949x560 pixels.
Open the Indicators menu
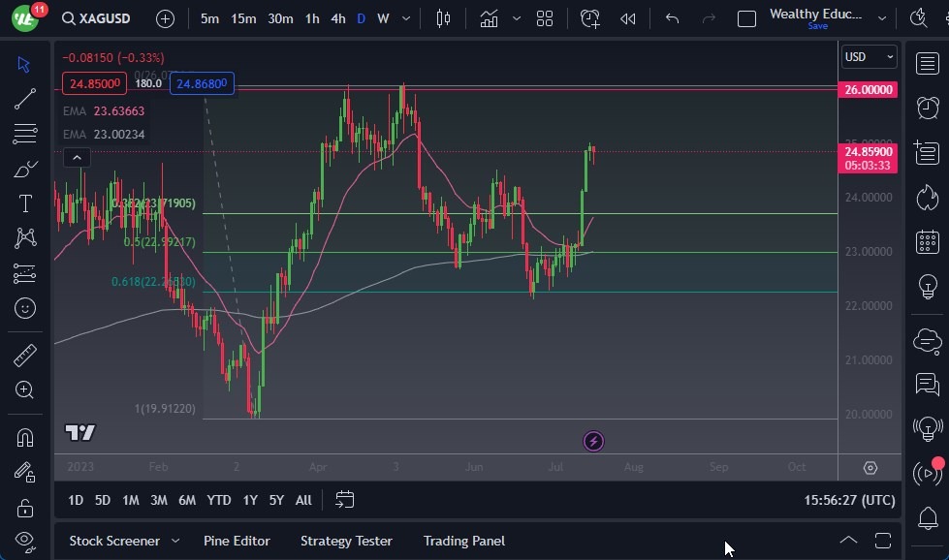(x=489, y=18)
